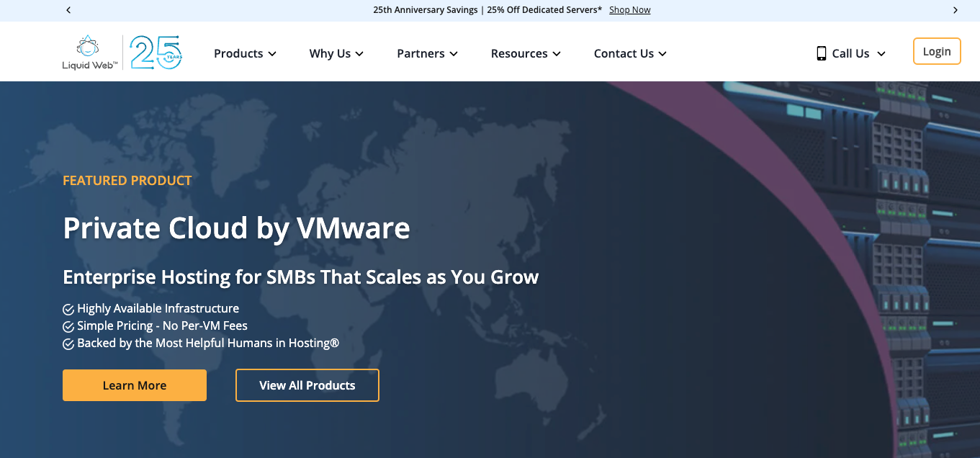Expand the Partners chevron
Screen dimensions: 980x458
click(454, 54)
